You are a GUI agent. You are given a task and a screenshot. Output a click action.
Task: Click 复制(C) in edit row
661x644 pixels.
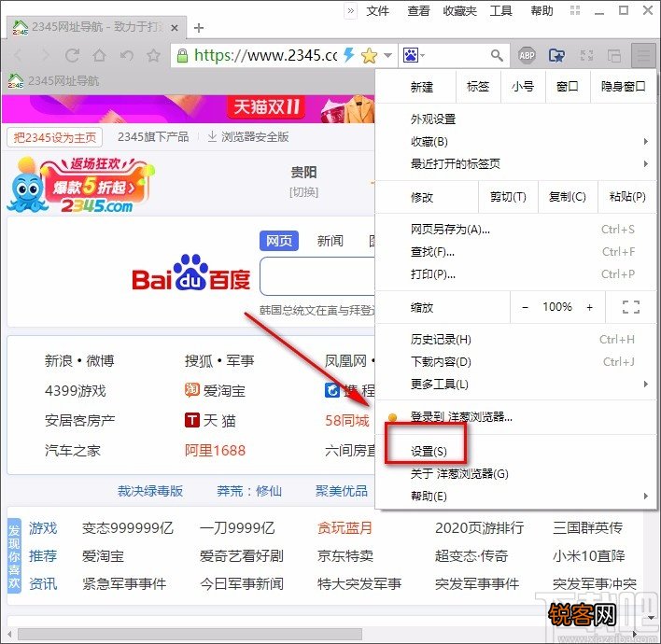[568, 197]
